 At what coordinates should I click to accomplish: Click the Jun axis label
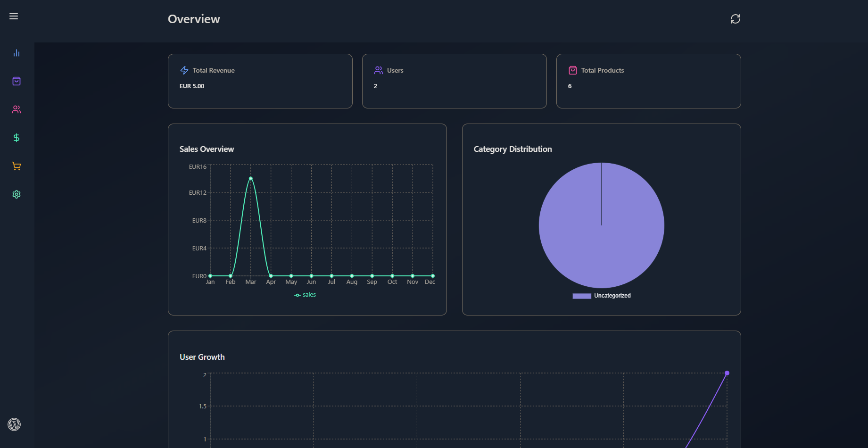click(311, 282)
